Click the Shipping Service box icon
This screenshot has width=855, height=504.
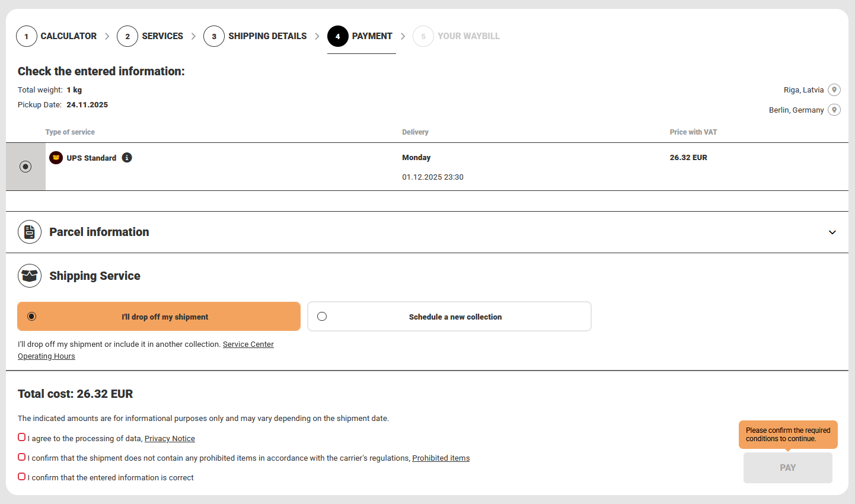(x=30, y=276)
